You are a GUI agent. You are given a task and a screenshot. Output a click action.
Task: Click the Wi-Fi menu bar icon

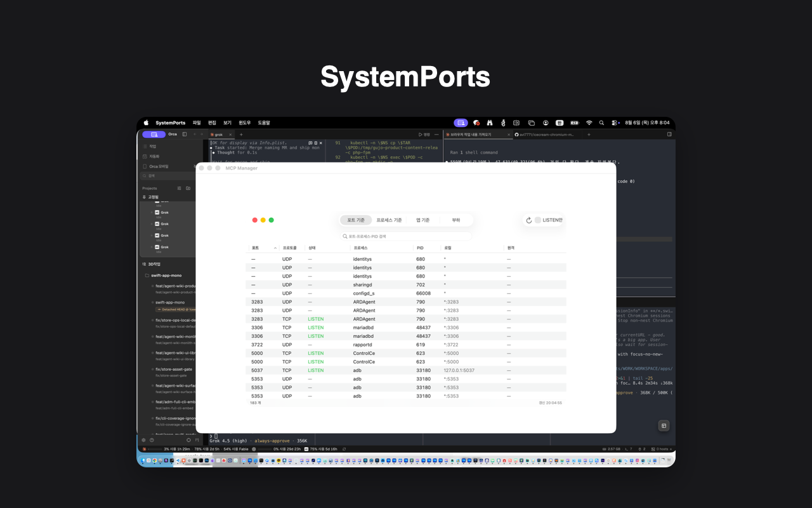click(x=589, y=123)
